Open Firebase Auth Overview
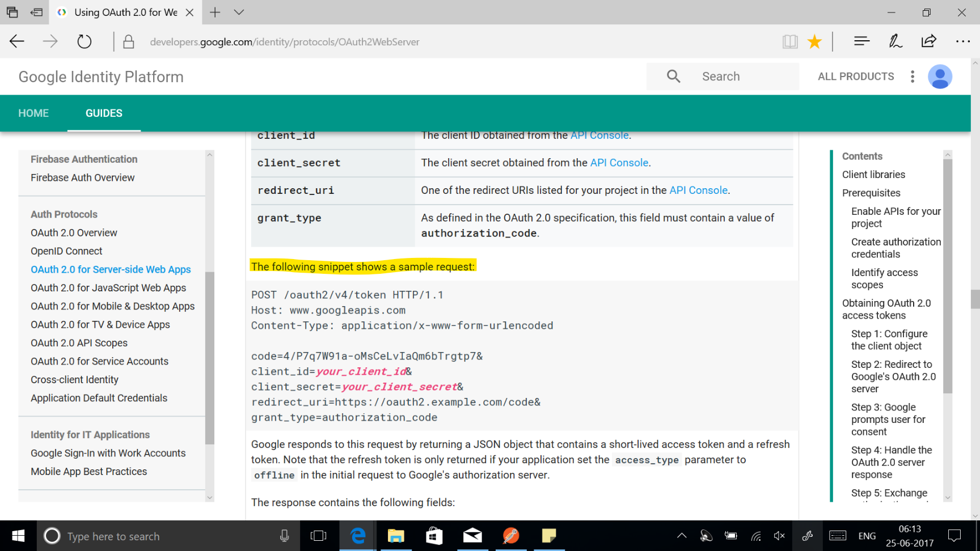 pos(83,177)
